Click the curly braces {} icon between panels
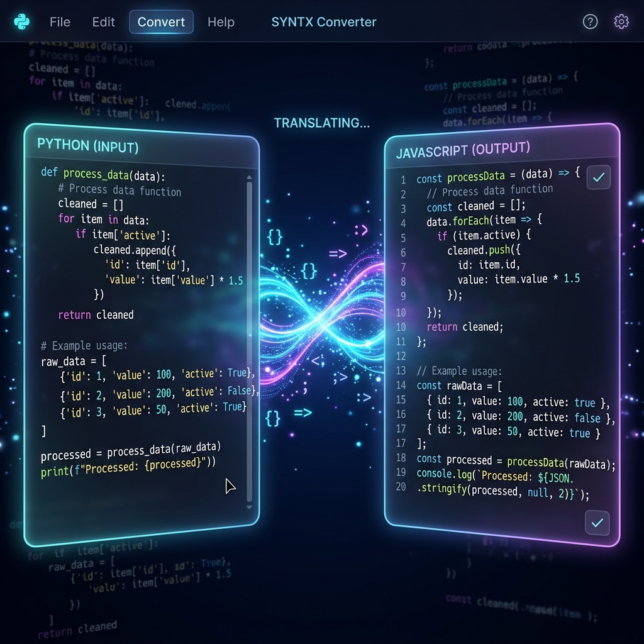Screen dimensions: 644x644 point(275,236)
